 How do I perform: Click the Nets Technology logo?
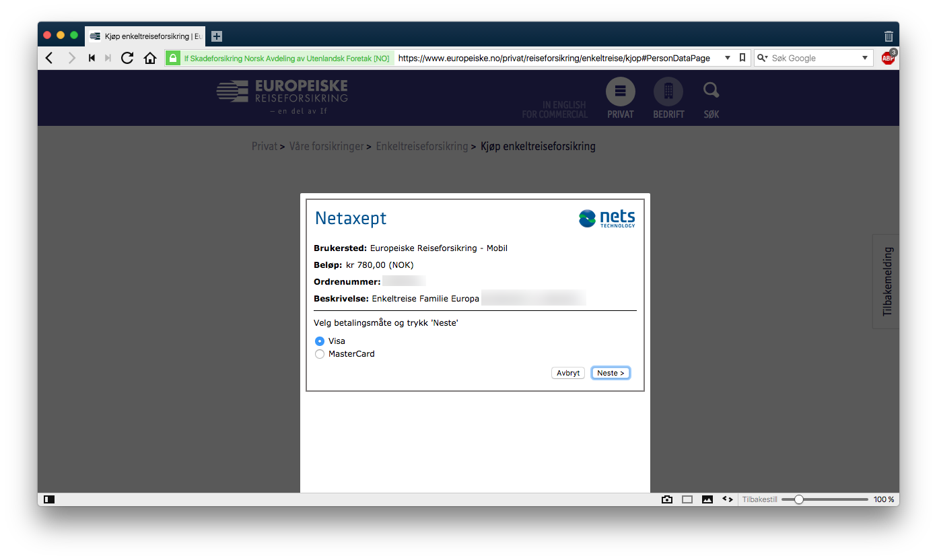click(606, 218)
